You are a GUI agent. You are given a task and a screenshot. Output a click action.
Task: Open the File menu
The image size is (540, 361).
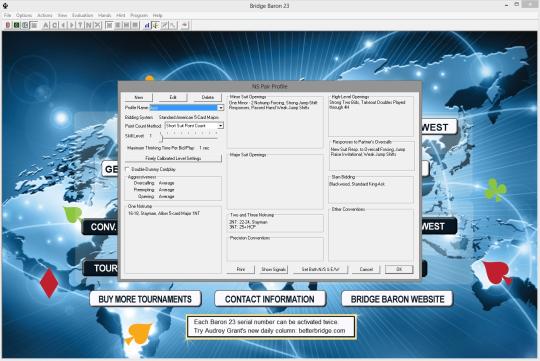[x=8, y=16]
